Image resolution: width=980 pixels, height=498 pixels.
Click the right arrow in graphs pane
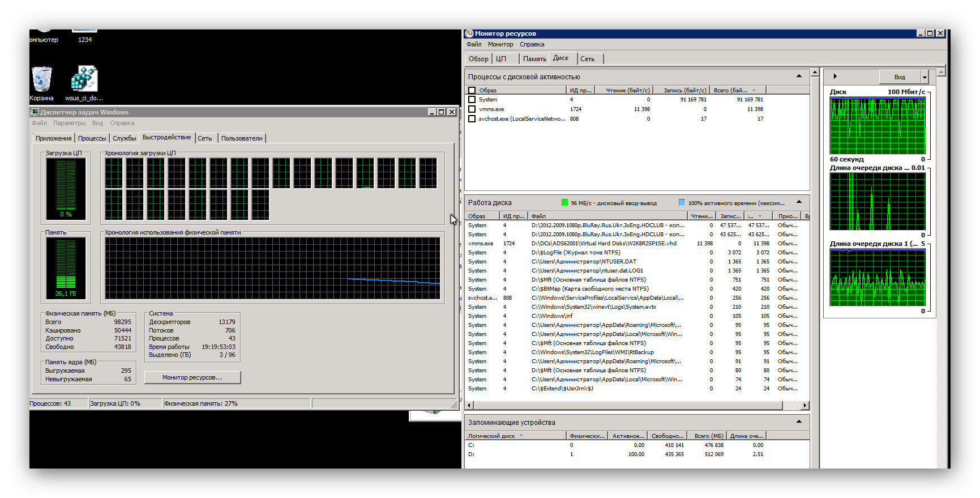[835, 76]
